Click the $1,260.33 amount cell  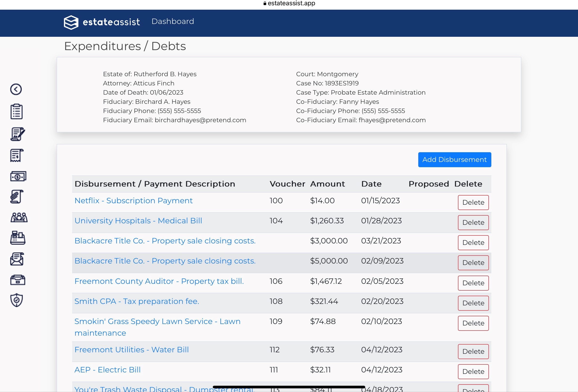[327, 221]
